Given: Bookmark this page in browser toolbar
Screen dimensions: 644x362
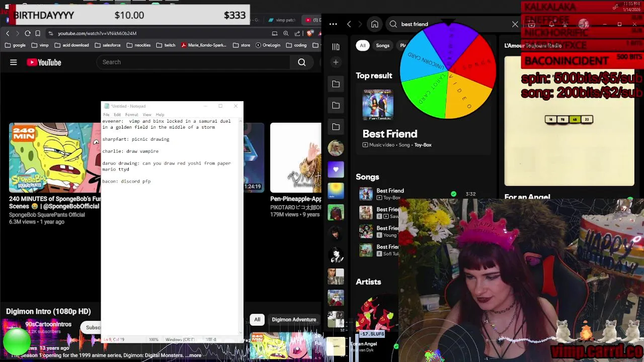Looking at the screenshot, I should pos(38,33).
